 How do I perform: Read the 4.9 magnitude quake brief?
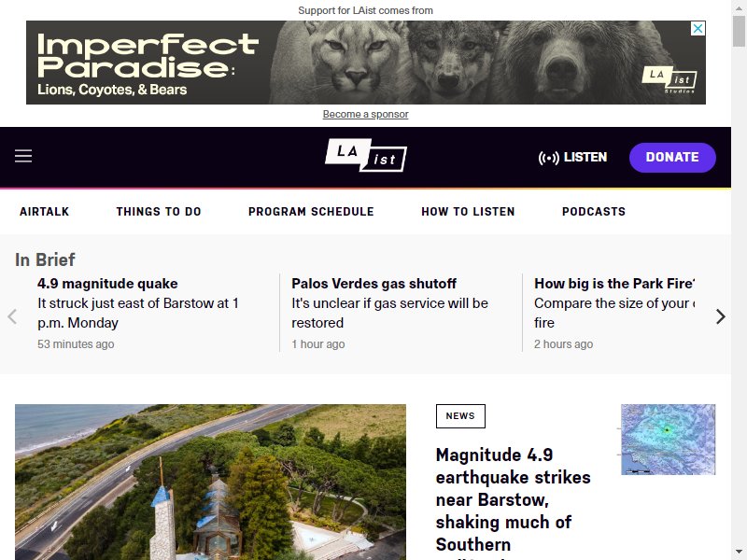coord(107,284)
